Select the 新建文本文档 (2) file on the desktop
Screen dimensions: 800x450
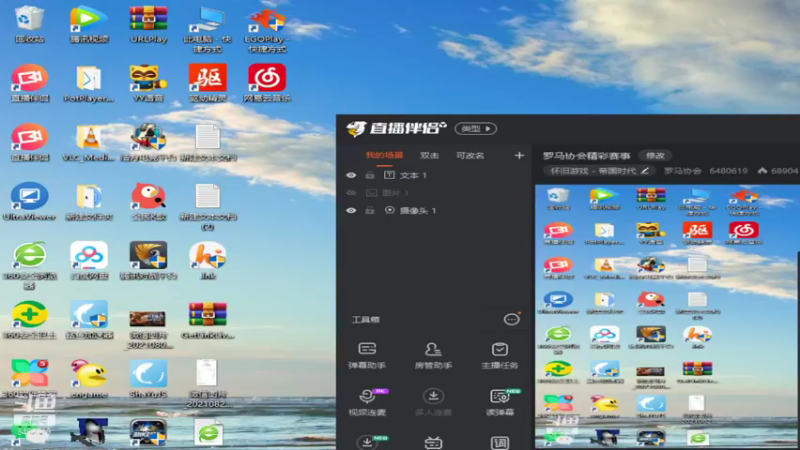pyautogui.click(x=207, y=207)
